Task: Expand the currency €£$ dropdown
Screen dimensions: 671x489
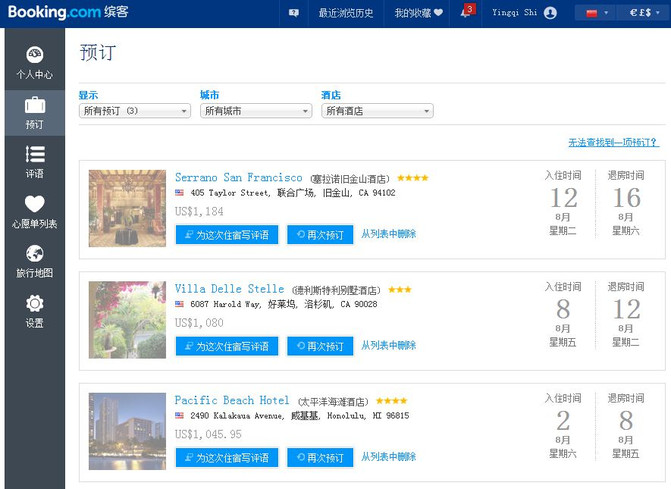Action: 645,13
